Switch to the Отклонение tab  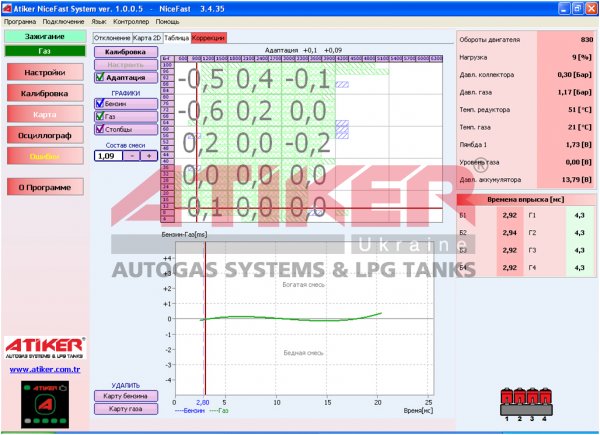click(112, 38)
